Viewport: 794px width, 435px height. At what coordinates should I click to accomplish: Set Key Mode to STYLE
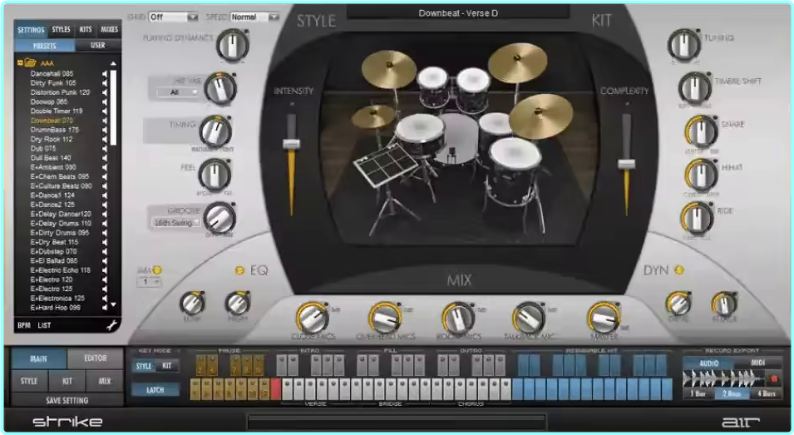click(143, 366)
